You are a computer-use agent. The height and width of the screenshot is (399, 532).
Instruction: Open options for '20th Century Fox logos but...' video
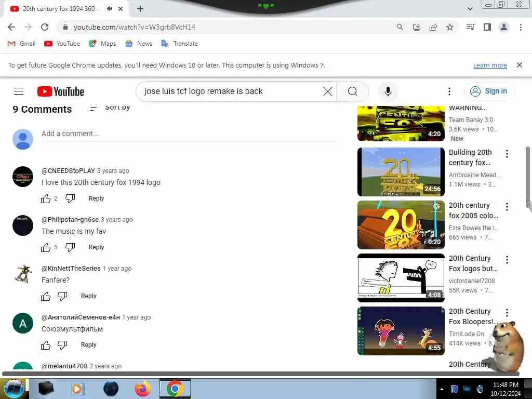click(x=507, y=260)
